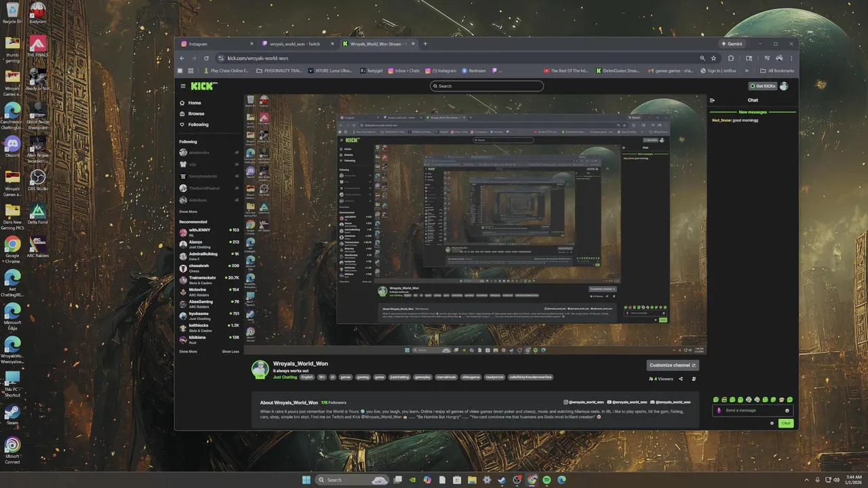Open chessbrah recommended channel
This screenshot has width=868, height=488.
209,267
